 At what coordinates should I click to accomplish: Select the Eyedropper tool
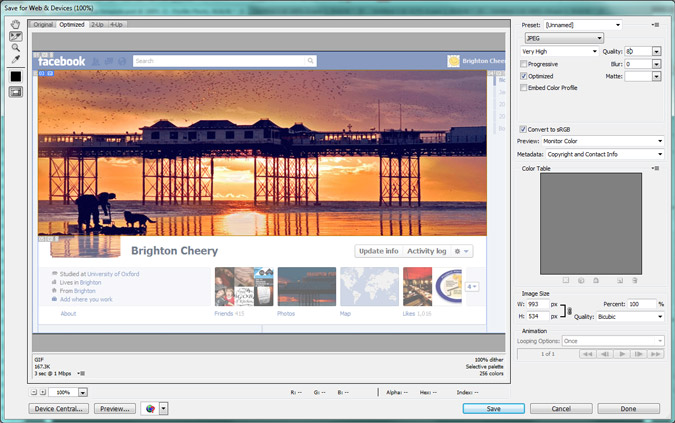[16, 60]
